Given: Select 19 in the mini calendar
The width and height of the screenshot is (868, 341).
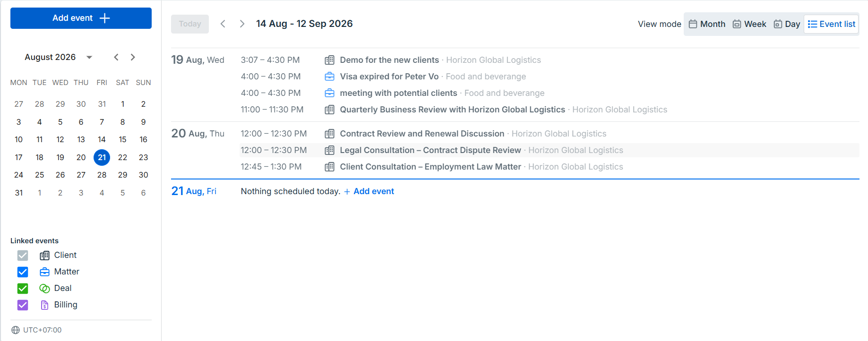Looking at the screenshot, I should tap(60, 157).
